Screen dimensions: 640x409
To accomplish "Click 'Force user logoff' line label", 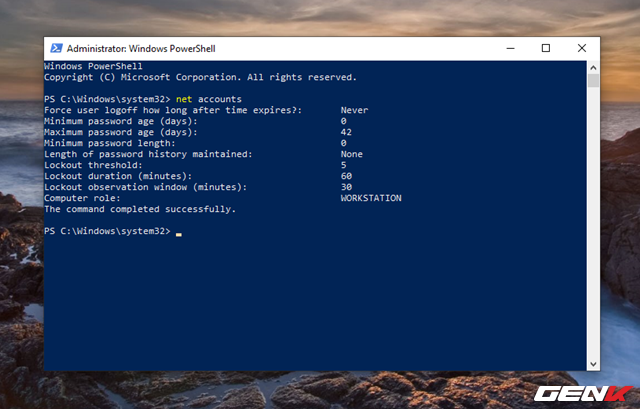I will [173, 110].
